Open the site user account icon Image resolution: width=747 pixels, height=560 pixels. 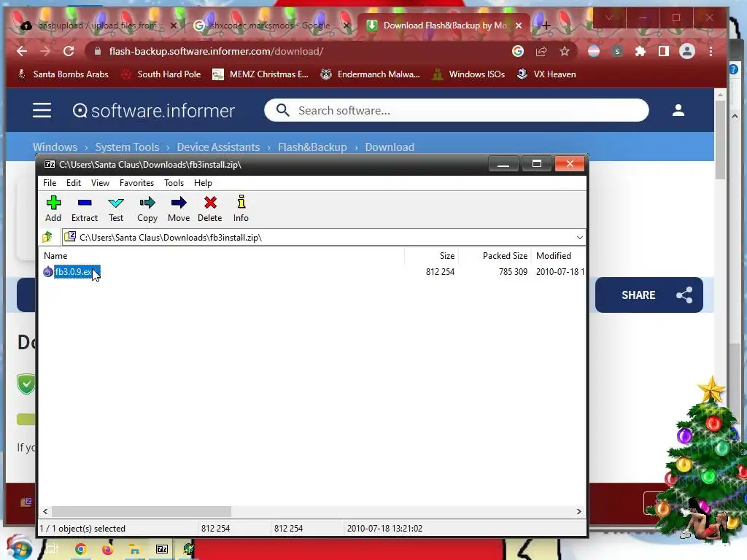click(678, 111)
